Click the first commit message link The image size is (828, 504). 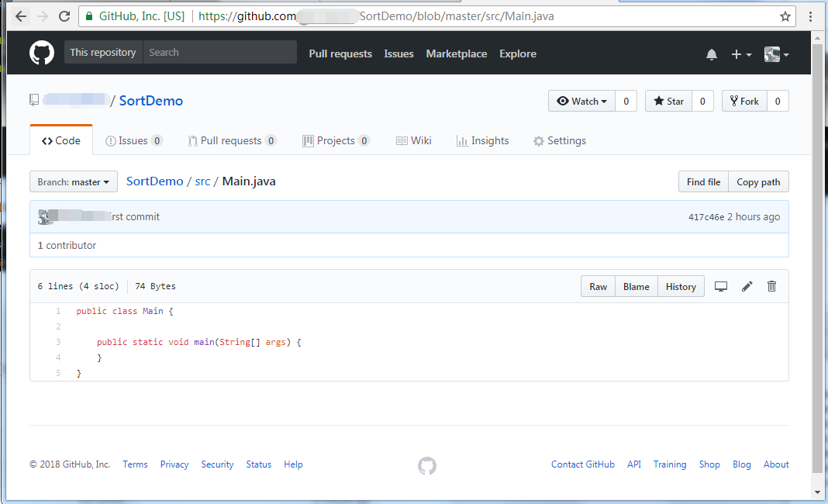(133, 216)
